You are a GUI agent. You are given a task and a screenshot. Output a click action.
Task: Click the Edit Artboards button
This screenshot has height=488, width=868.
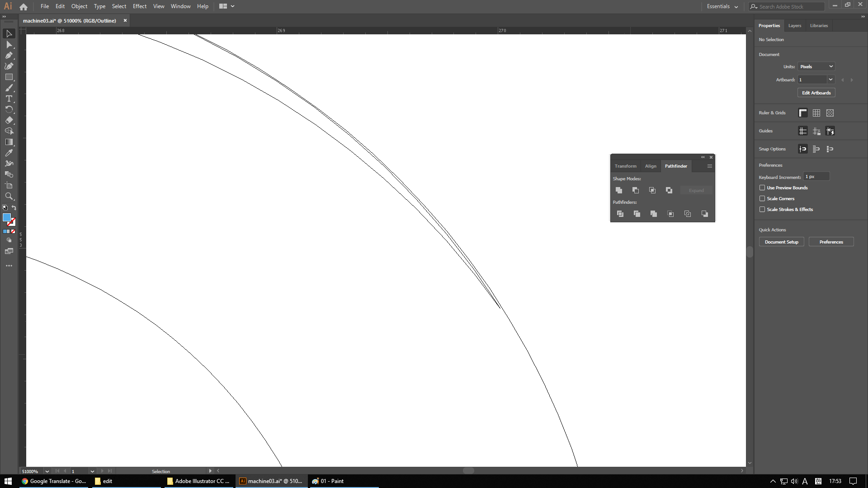pos(816,92)
